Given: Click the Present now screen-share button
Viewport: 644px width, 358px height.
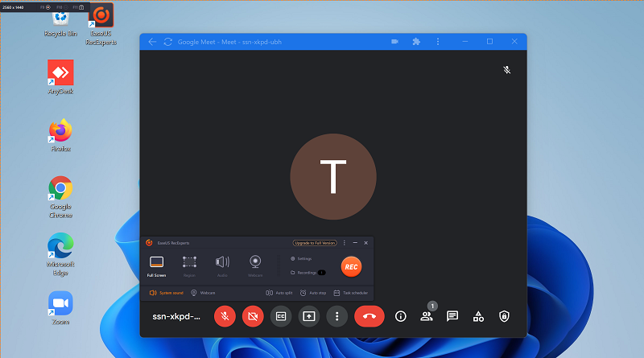Looking at the screenshot, I should (309, 316).
